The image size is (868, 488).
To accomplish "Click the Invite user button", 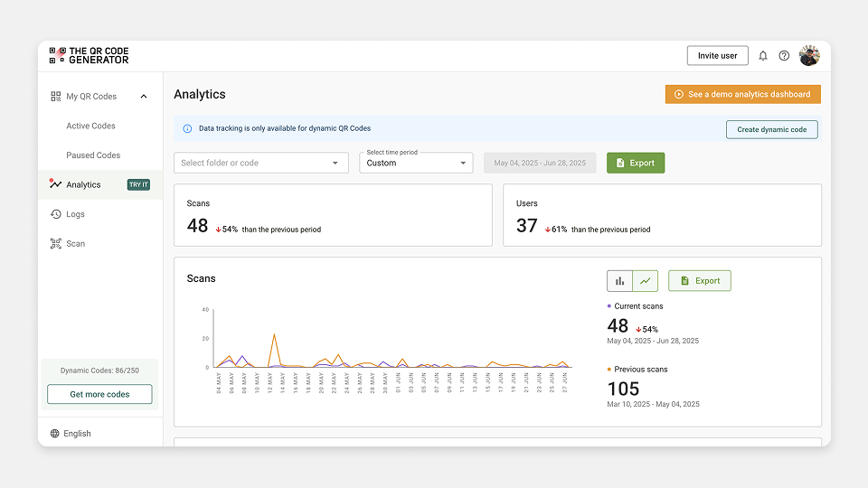I will 717,56.
